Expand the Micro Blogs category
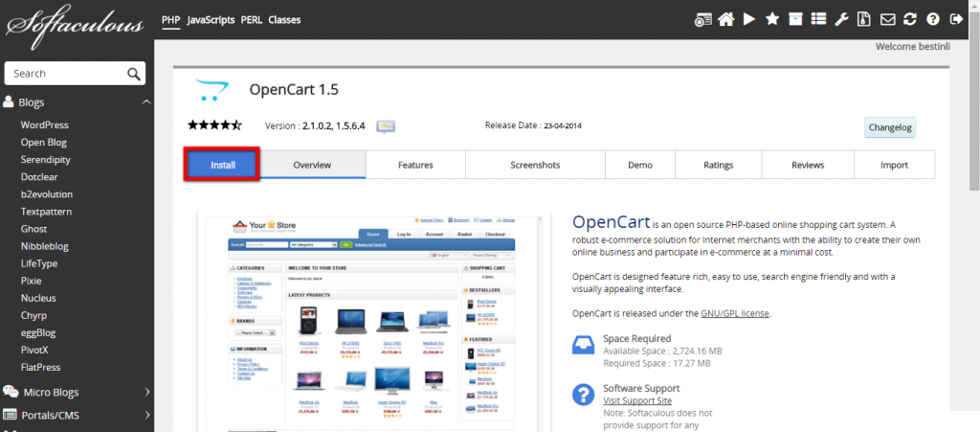Viewport: 980px width, 432px height. point(147,392)
